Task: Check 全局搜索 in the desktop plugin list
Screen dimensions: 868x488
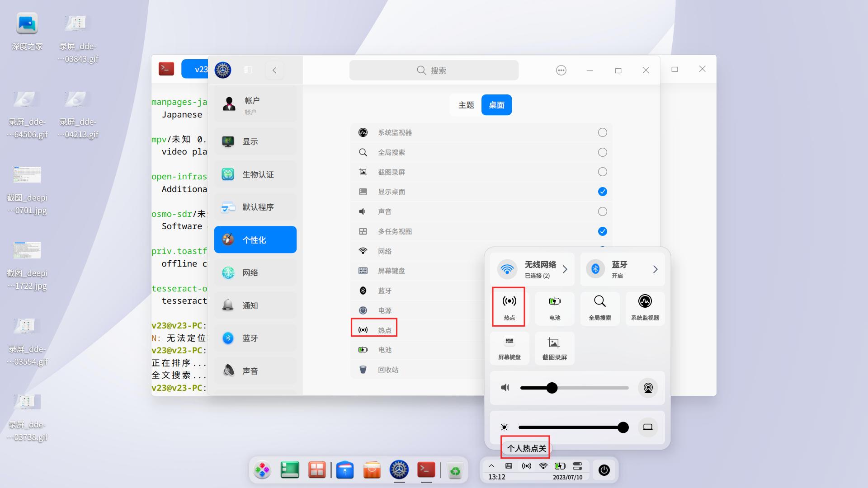Action: click(x=602, y=152)
